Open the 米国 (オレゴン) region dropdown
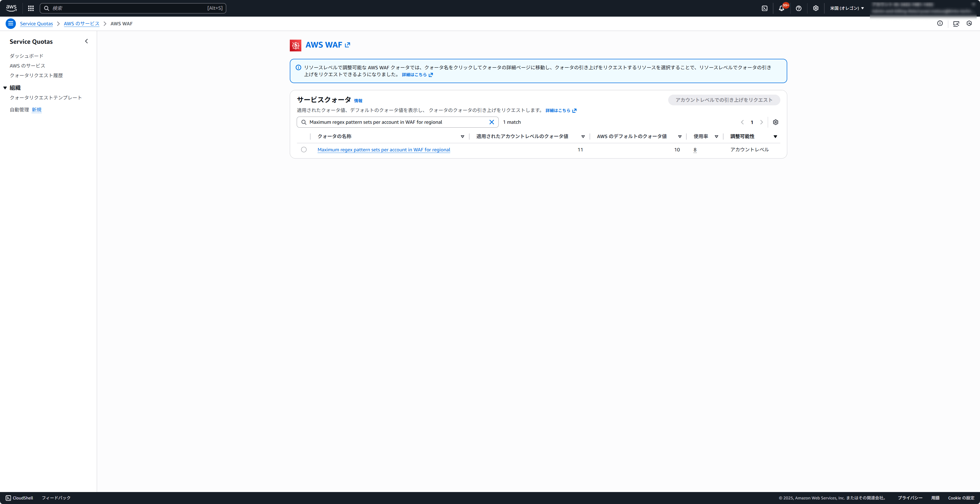The width and height of the screenshot is (980, 504). [x=847, y=8]
